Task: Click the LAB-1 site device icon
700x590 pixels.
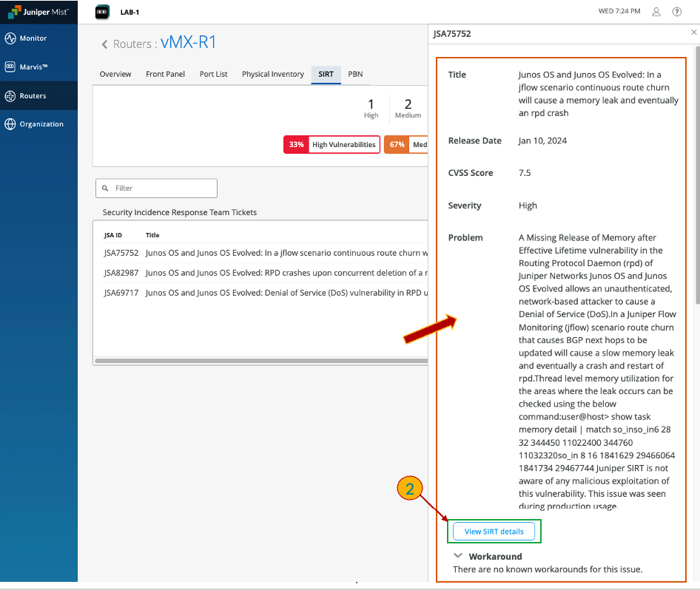Action: click(103, 12)
